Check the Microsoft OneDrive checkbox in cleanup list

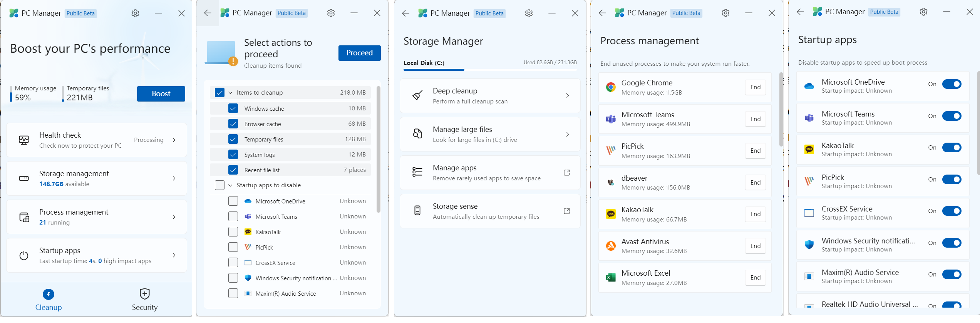click(x=233, y=201)
